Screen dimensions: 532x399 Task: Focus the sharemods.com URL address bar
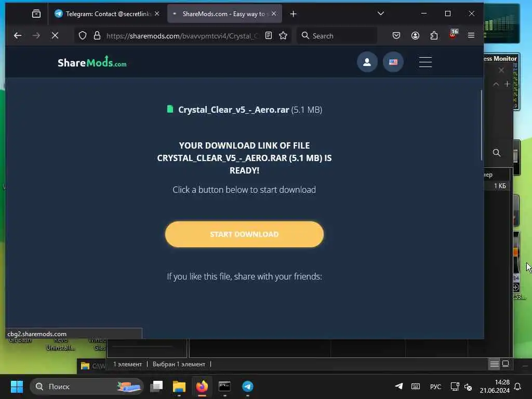(x=183, y=36)
